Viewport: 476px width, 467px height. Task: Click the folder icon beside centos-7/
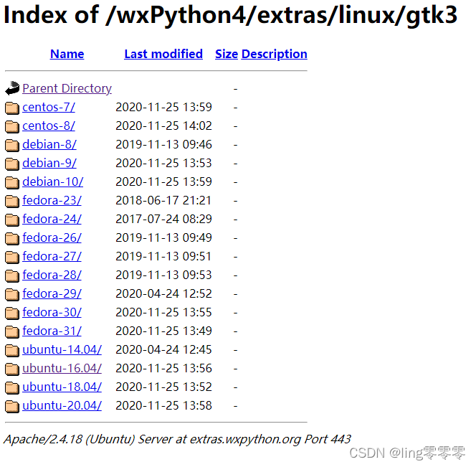pos(12,108)
